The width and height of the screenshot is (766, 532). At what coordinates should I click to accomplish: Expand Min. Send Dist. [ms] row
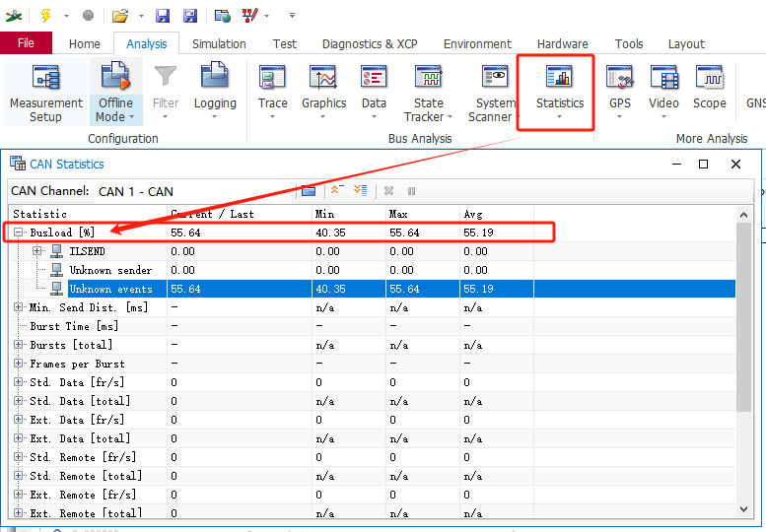18,307
